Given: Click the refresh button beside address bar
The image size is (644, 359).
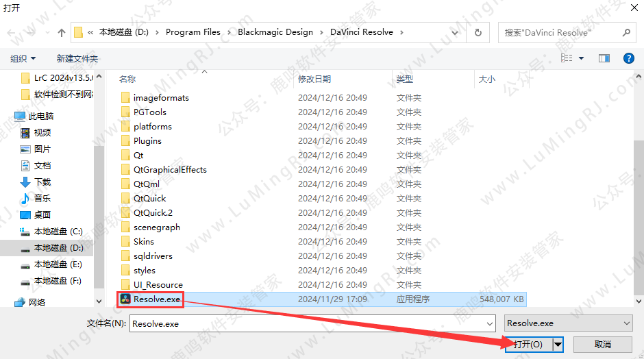Looking at the screenshot, I should click(478, 32).
